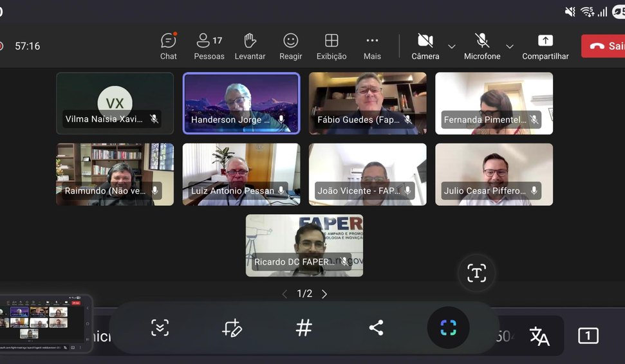Tap the cellular signal bars icon
Image resolution: width=625 pixels, height=364 pixels.
pos(602,12)
